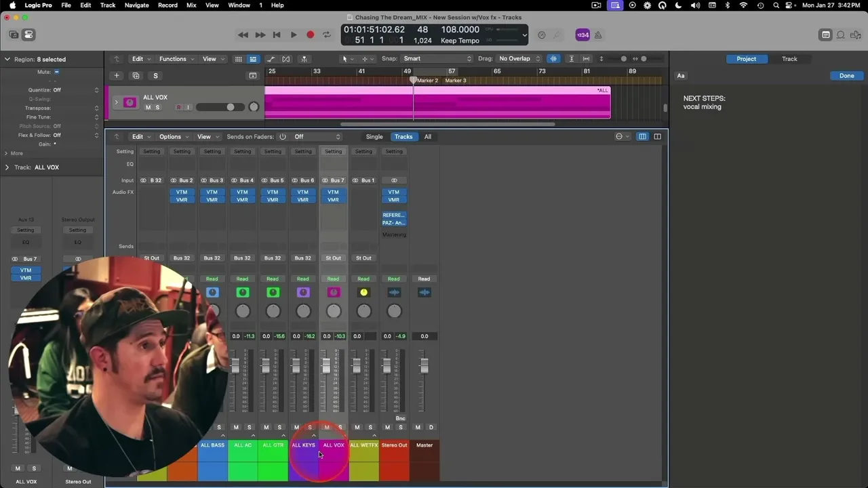Select the Project notes tab button
The image size is (868, 488).
pos(746,59)
